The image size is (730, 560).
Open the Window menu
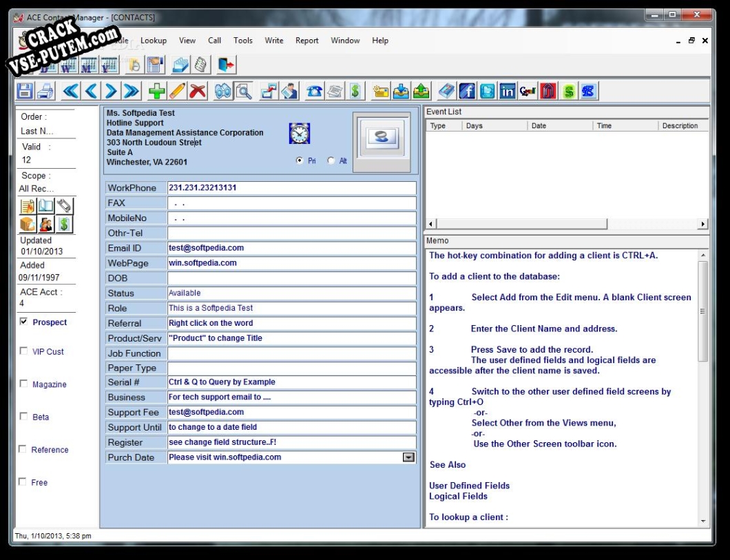point(346,41)
